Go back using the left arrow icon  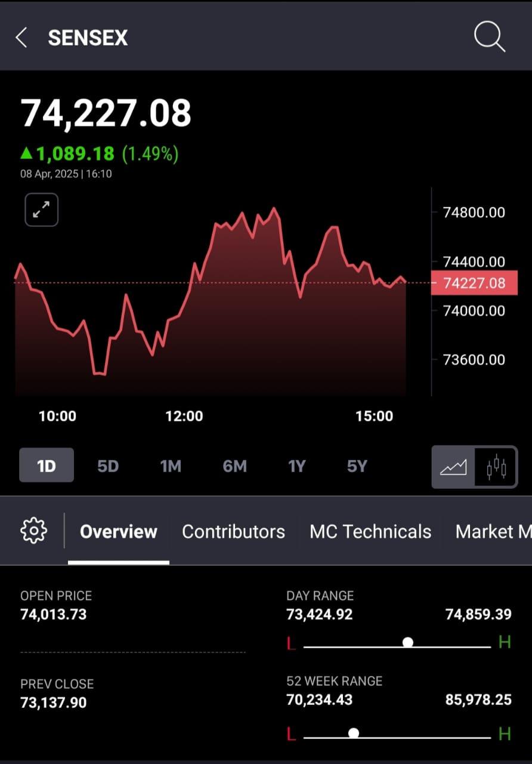(21, 38)
